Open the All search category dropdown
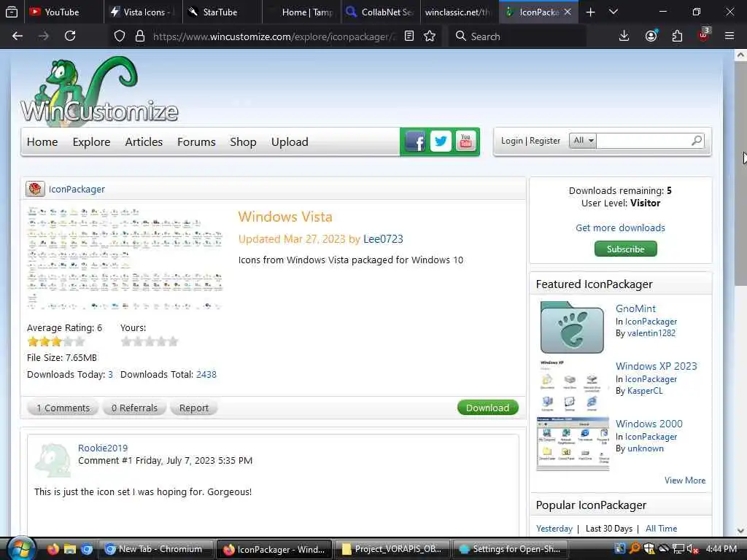 (x=583, y=141)
